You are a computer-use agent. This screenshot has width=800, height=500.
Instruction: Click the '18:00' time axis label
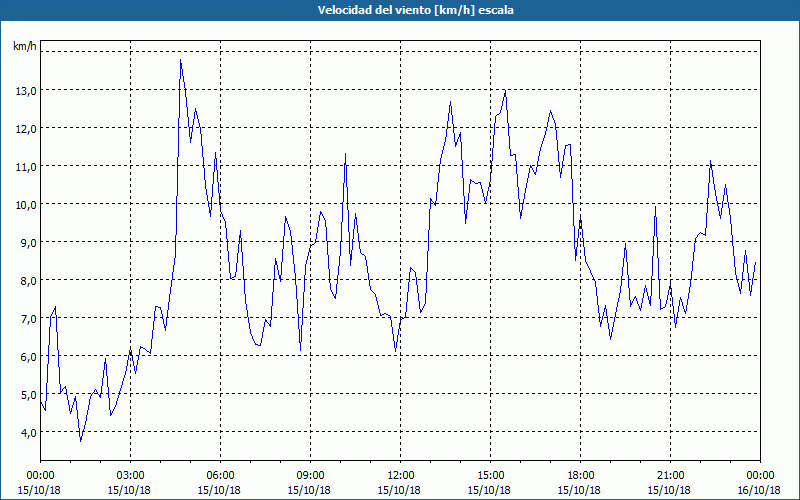tap(580, 476)
